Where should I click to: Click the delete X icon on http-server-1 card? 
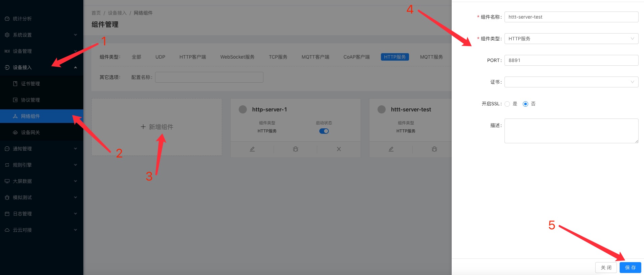pyautogui.click(x=339, y=149)
